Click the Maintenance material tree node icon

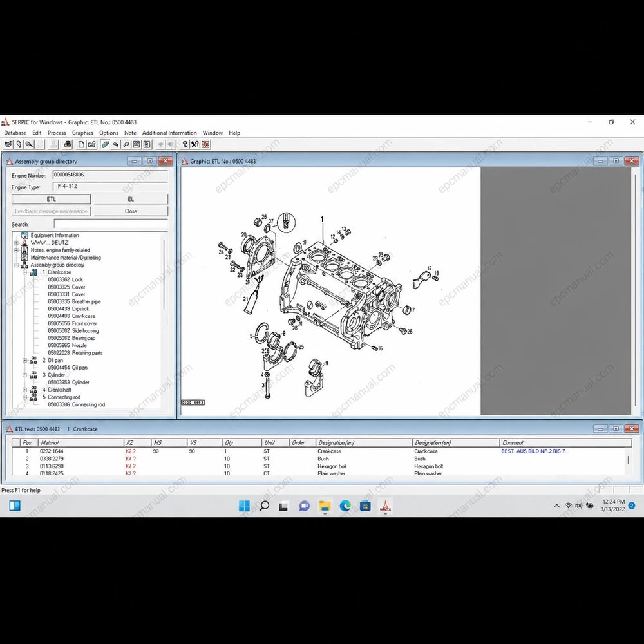(x=24, y=258)
